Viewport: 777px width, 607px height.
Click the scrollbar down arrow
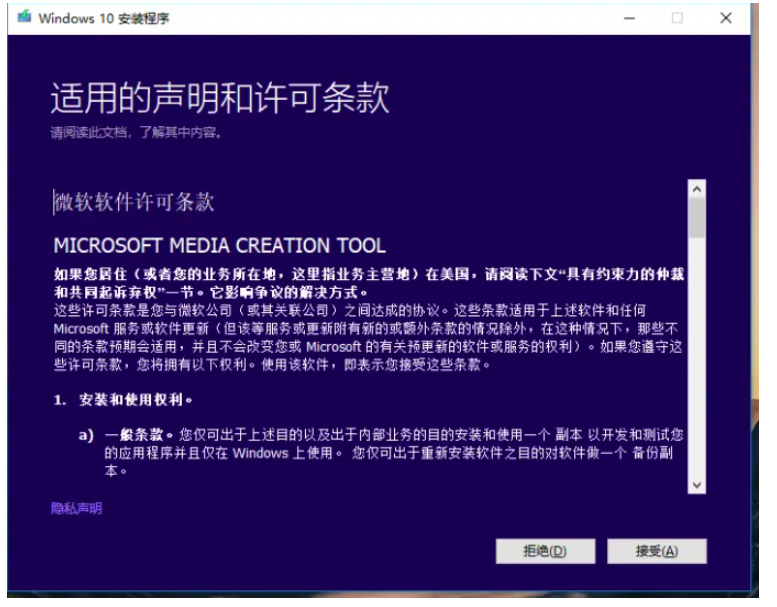point(696,484)
